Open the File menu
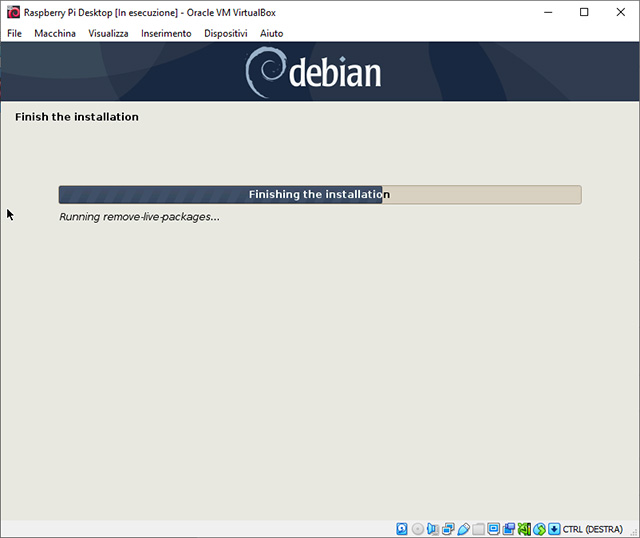Image resolution: width=640 pixels, height=538 pixels. click(x=14, y=33)
